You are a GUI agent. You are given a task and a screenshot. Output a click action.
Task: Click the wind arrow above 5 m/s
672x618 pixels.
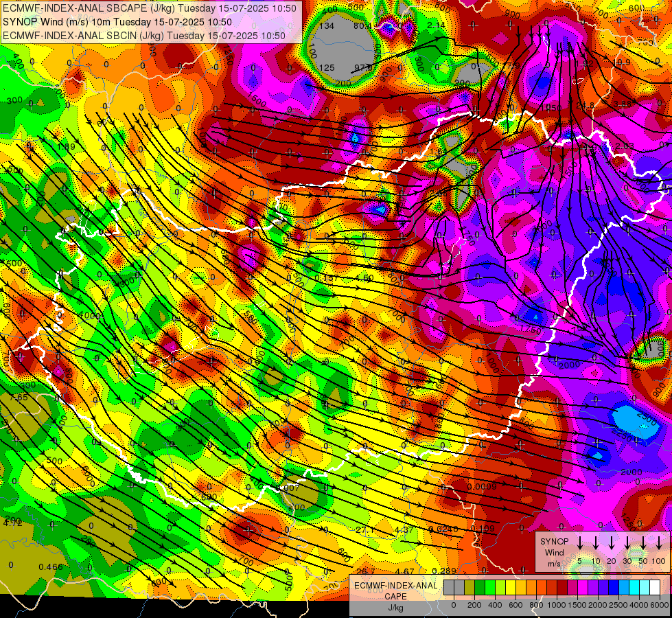point(580,543)
